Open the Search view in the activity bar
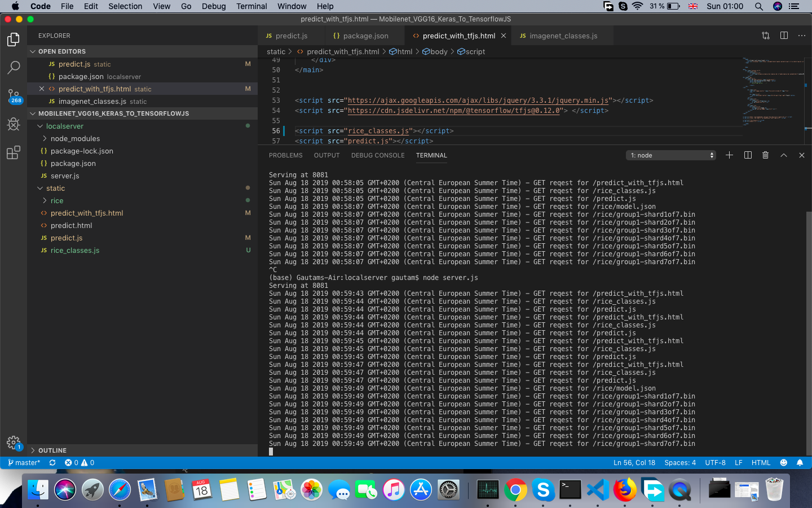Image resolution: width=812 pixels, height=508 pixels. (x=14, y=67)
